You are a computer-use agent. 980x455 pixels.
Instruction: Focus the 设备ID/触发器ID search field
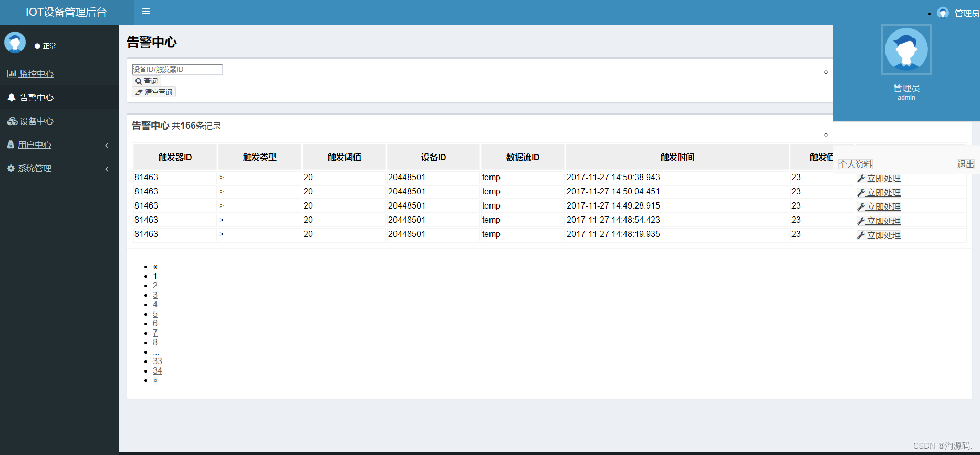[x=177, y=69]
